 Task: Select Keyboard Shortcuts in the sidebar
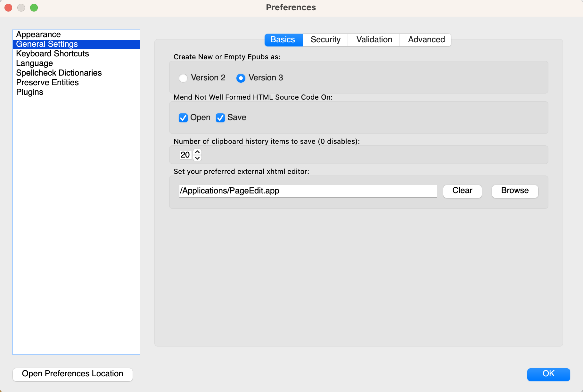tap(53, 53)
